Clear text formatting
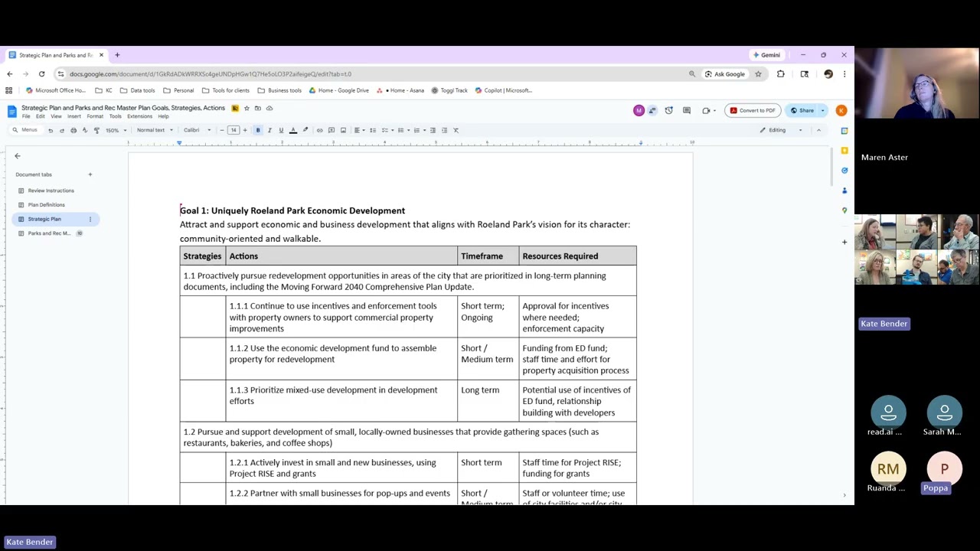 pos(456,130)
